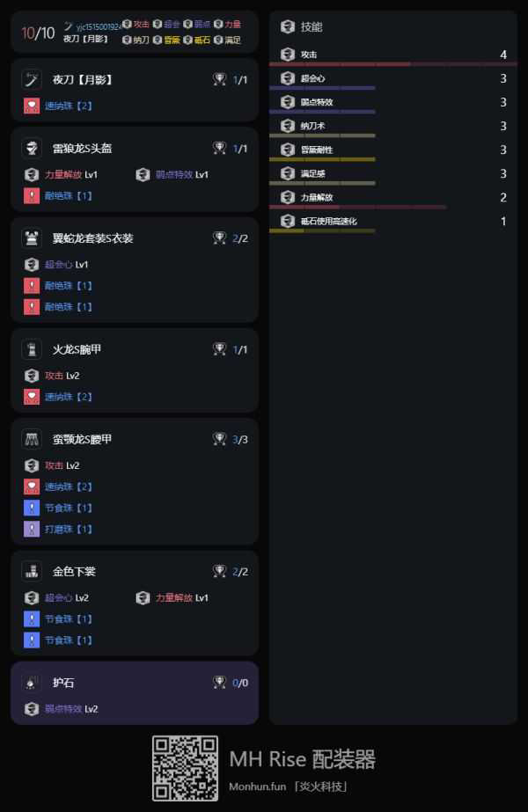Click the 打磨珠【1】 decoration icon
This screenshot has height=812, width=528.
click(32, 529)
